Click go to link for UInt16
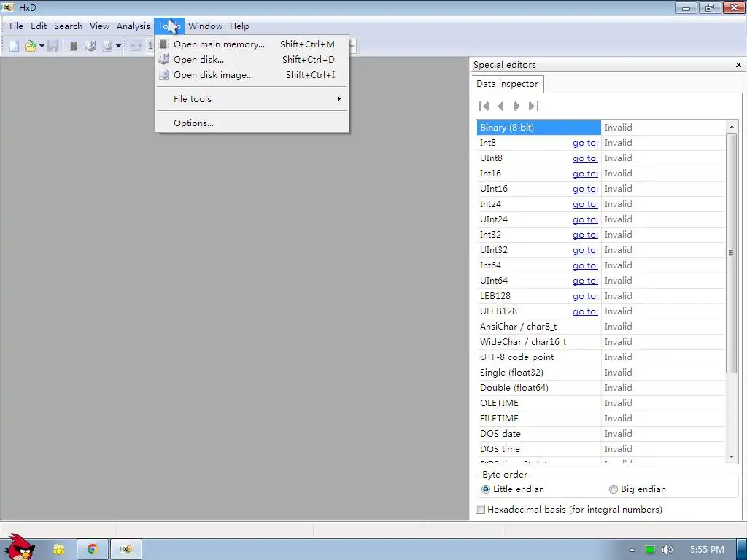Image resolution: width=747 pixels, height=560 pixels. [585, 189]
